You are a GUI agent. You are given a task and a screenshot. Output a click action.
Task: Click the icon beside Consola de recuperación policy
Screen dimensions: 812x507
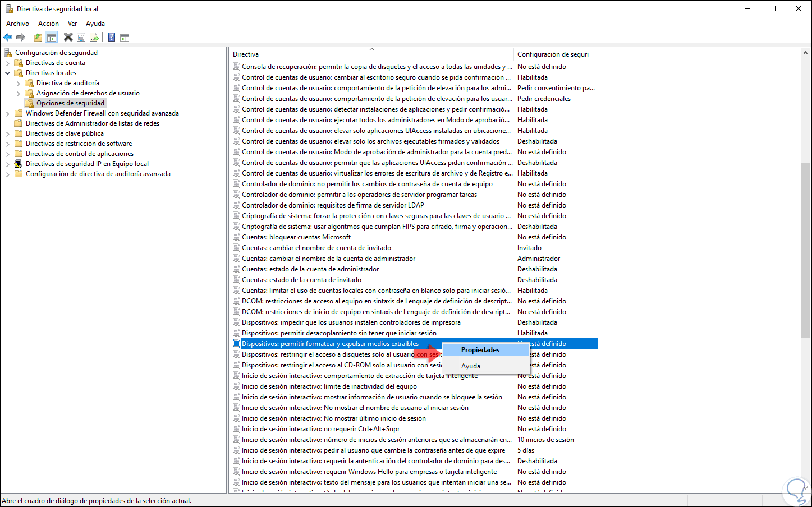click(x=237, y=67)
